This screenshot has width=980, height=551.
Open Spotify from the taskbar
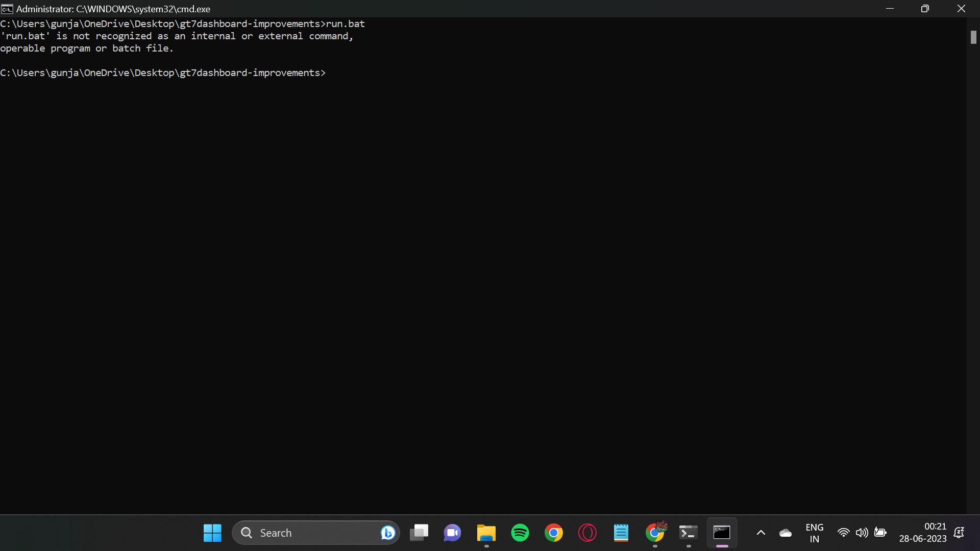520,532
